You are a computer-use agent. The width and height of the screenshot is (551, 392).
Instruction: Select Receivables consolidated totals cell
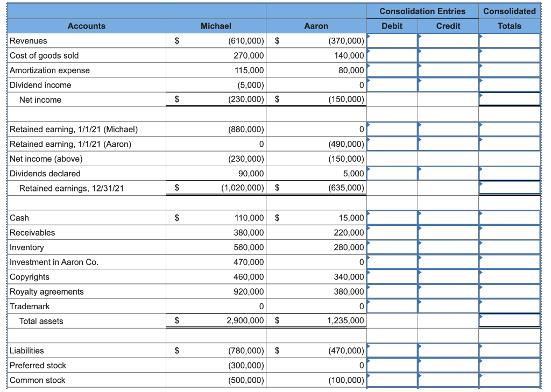510,232
